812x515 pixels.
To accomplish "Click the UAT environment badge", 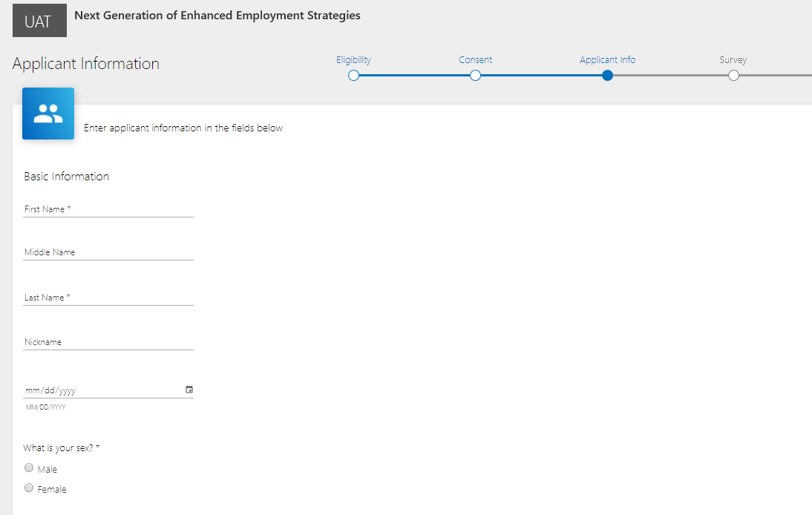I will [39, 22].
